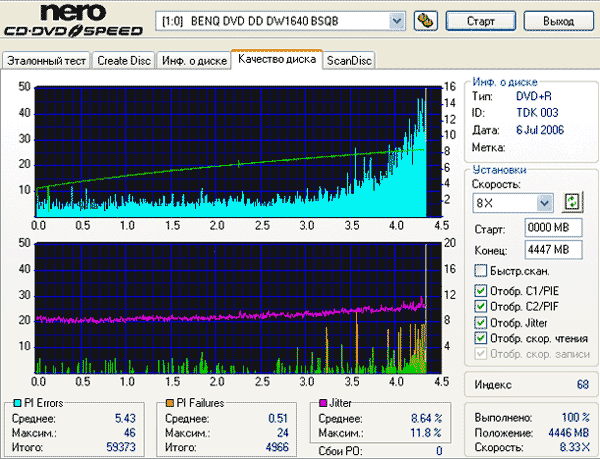Image resolution: width=600 pixels, height=459 pixels.
Task: Click the Конец field showing 4447 MB
Action: (553, 250)
